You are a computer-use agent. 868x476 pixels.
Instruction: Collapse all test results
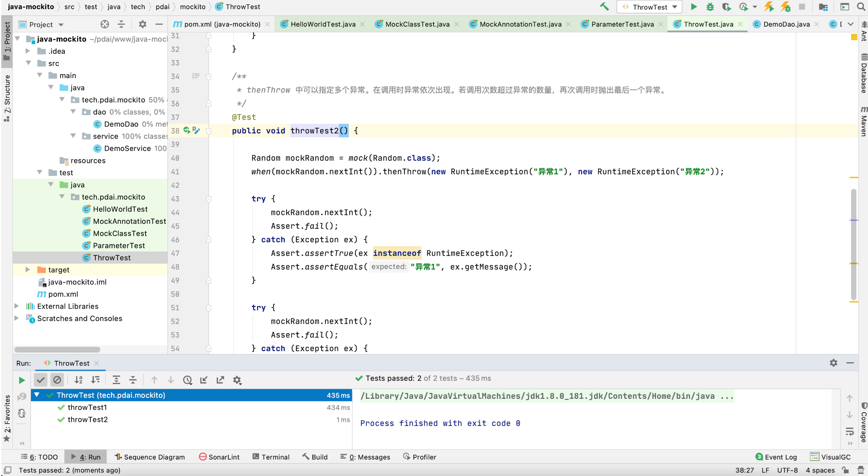coord(133,380)
